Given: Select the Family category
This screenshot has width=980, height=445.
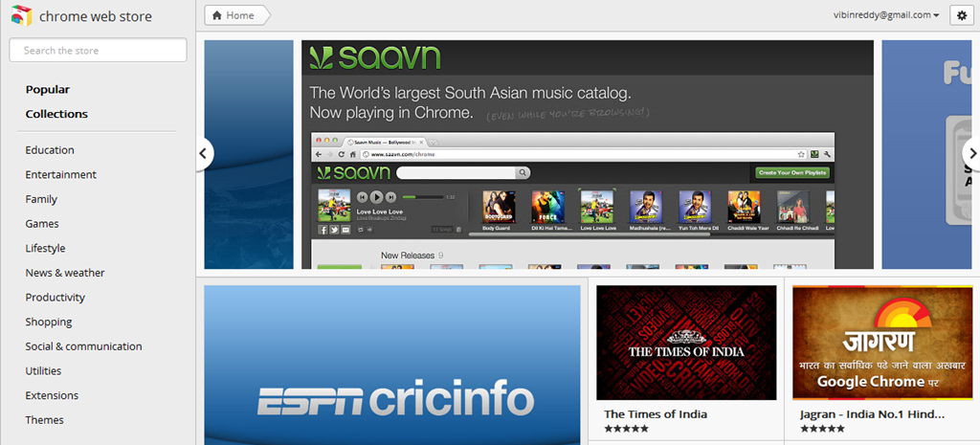Looking at the screenshot, I should 41,199.
